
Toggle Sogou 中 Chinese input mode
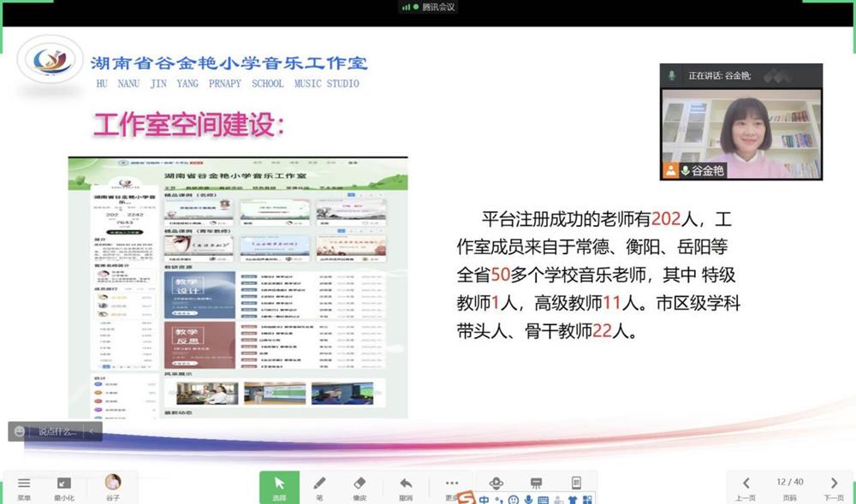pyautogui.click(x=484, y=500)
